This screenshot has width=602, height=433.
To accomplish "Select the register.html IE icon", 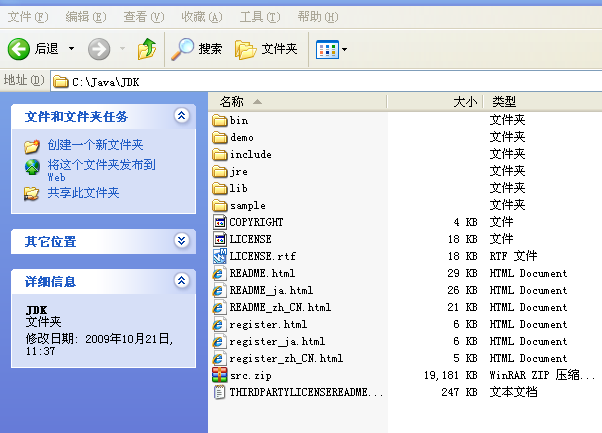I will click(218, 324).
